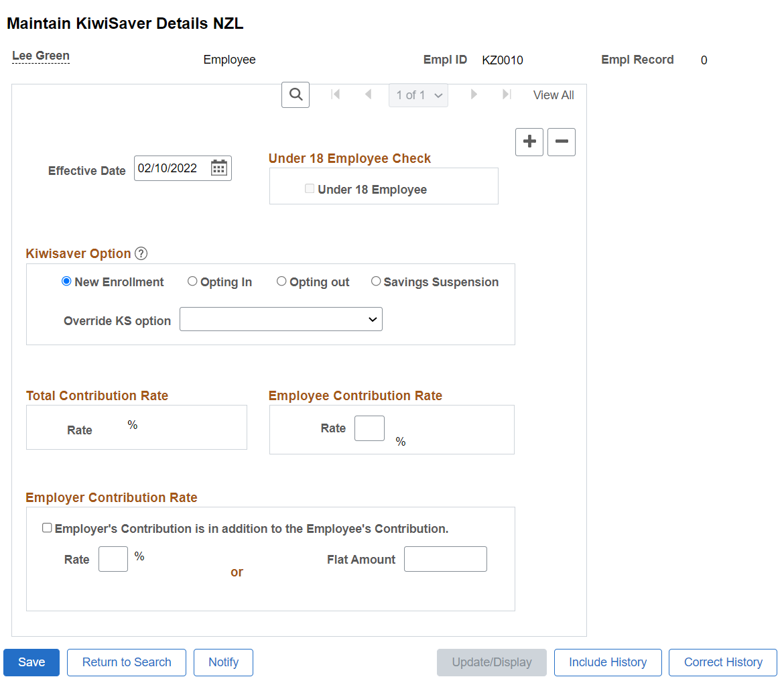Select the Opting In radio button
784x681 pixels.
(x=192, y=282)
